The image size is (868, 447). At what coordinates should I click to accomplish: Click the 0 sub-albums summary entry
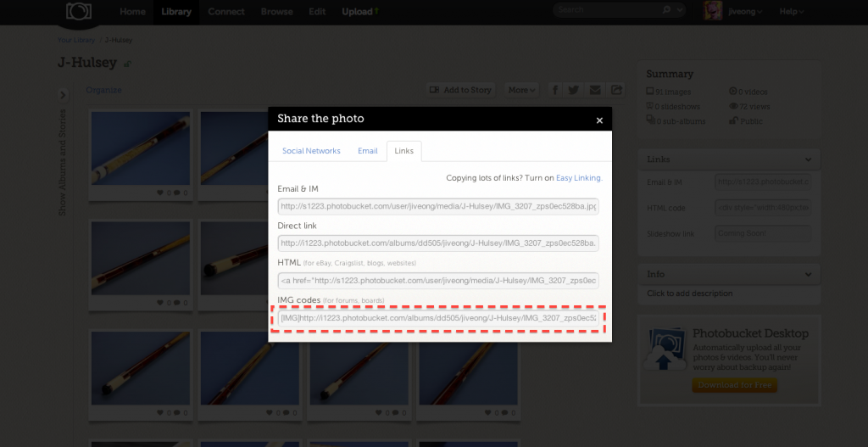[x=676, y=121]
